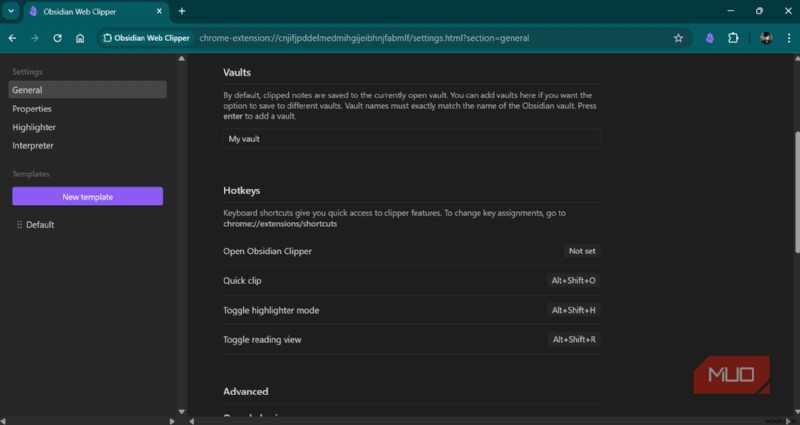Click the 'Toggle reading view' label
This screenshot has width=800, height=425.
(x=262, y=339)
